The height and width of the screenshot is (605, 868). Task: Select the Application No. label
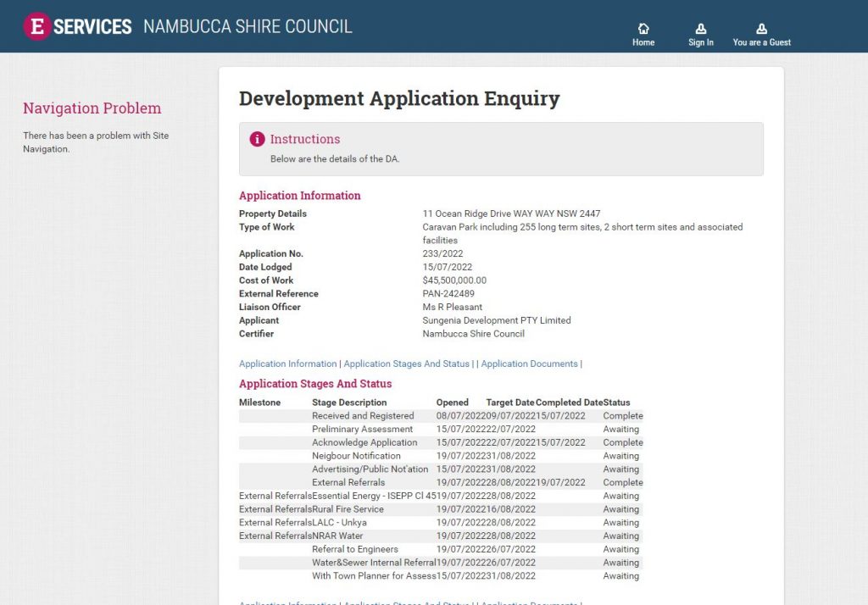click(x=271, y=253)
